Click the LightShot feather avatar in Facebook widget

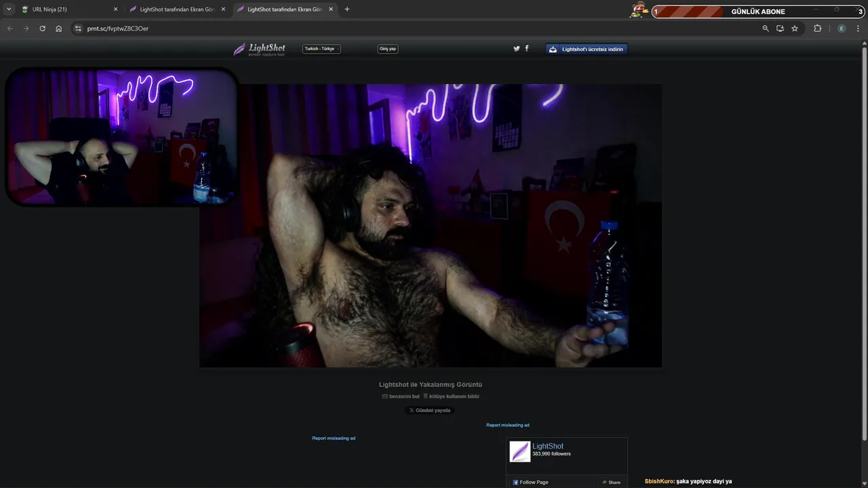(x=520, y=451)
